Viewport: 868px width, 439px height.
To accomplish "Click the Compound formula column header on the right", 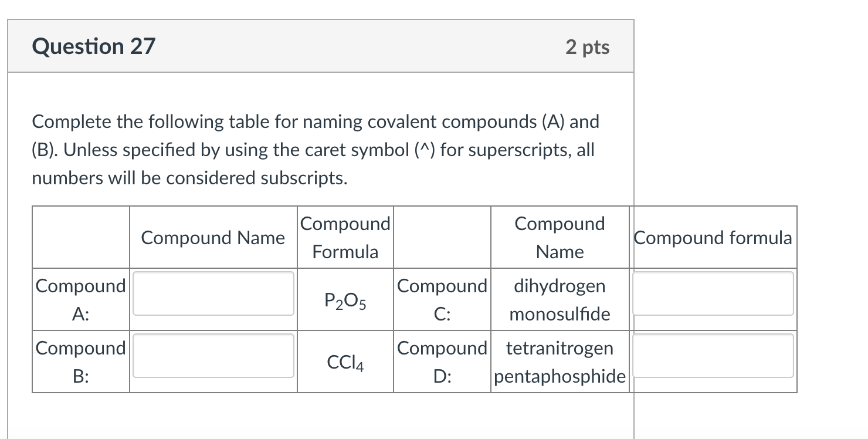I will 713,238.
